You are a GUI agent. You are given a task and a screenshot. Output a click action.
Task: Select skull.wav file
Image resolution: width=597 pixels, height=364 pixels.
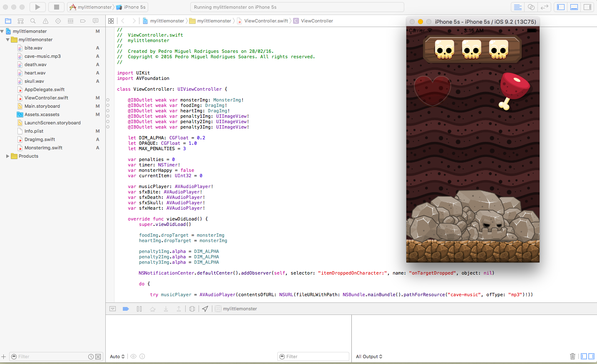(x=34, y=81)
